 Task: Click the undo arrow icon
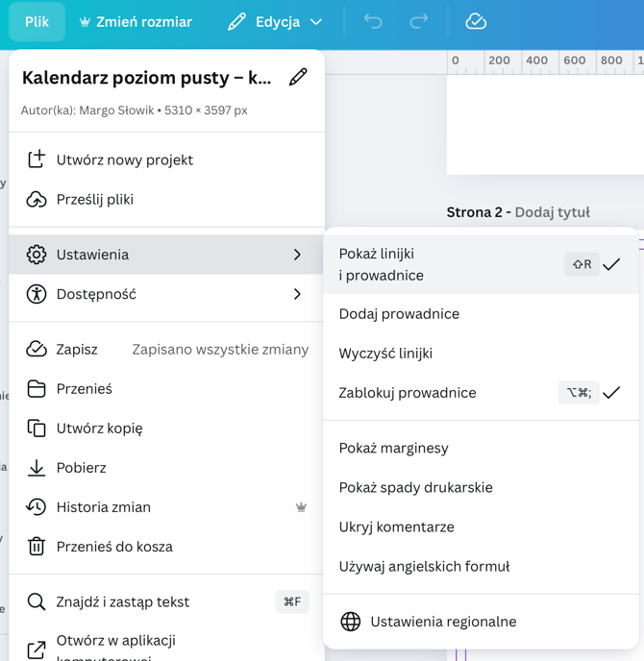[x=373, y=21]
